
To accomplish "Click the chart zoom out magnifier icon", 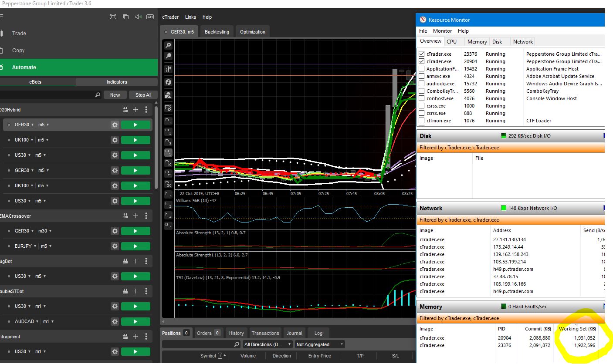I will [x=168, y=56].
